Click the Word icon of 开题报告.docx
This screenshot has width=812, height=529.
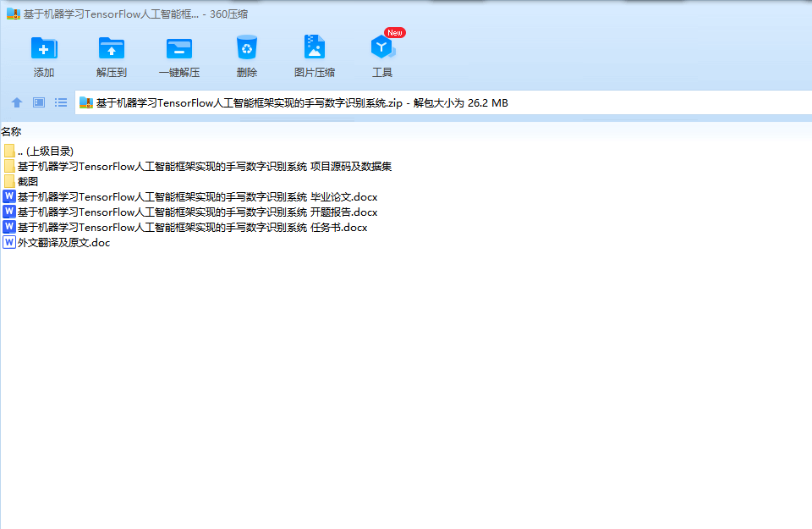(x=9, y=212)
